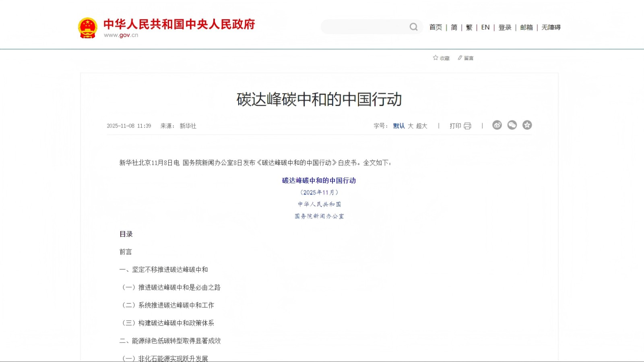Click the 留言 pencil icon
This screenshot has height=362, width=644.
pyautogui.click(x=460, y=58)
